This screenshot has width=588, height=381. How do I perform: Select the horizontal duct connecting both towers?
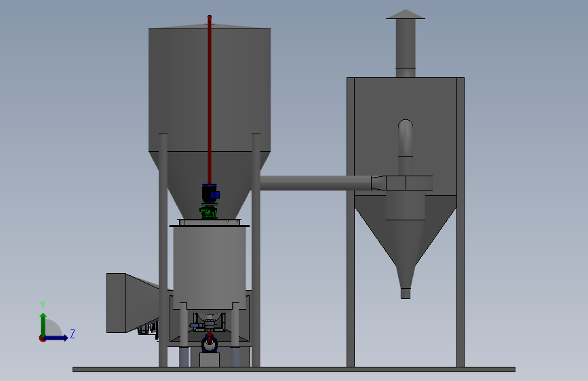pyautogui.click(x=316, y=183)
